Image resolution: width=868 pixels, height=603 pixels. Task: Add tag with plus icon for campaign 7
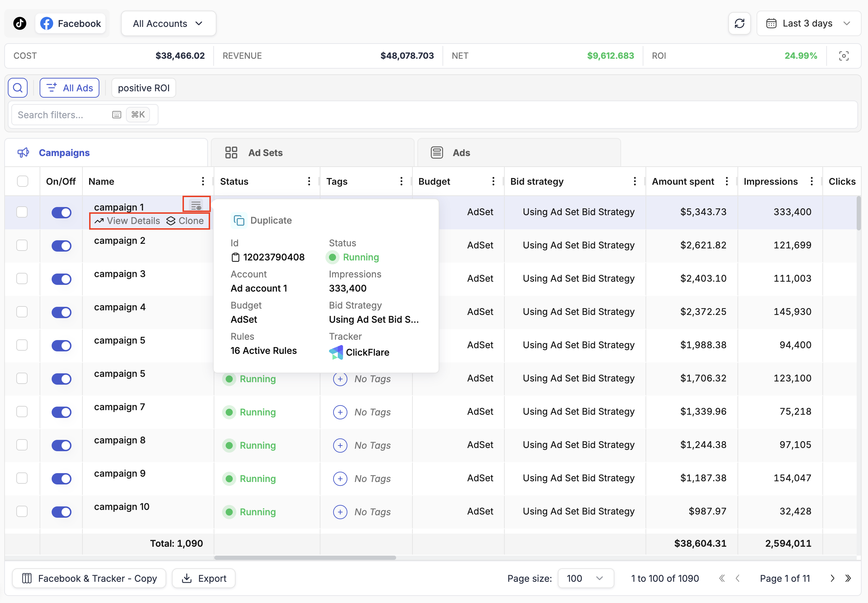[x=340, y=412]
